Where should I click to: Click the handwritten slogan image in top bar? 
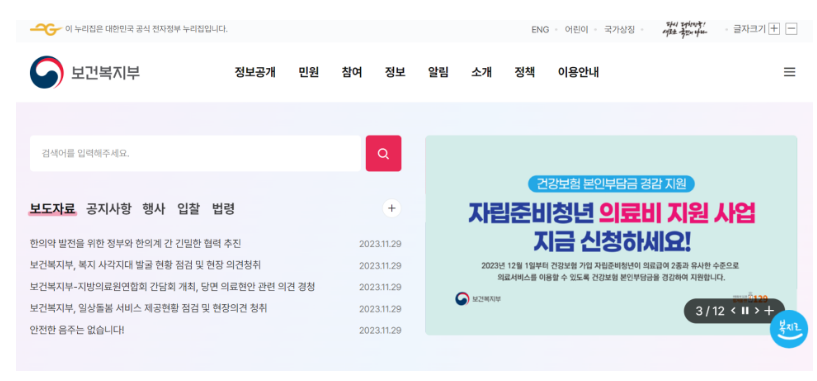685,29
